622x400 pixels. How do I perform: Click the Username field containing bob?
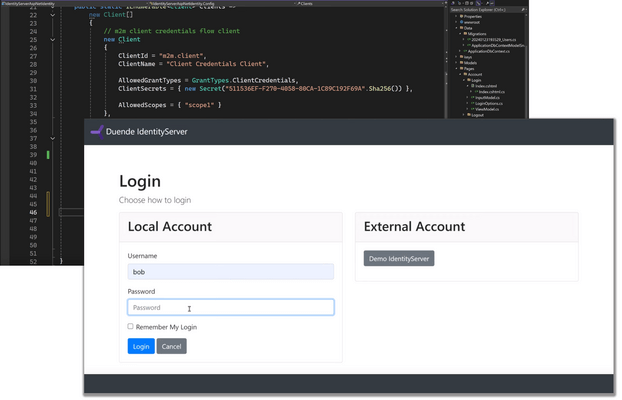(230, 272)
